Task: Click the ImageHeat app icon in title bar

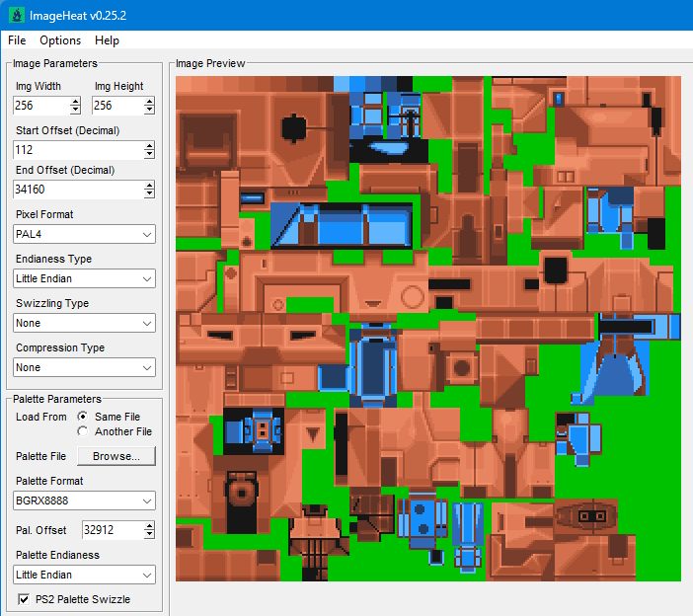Action: (x=17, y=16)
